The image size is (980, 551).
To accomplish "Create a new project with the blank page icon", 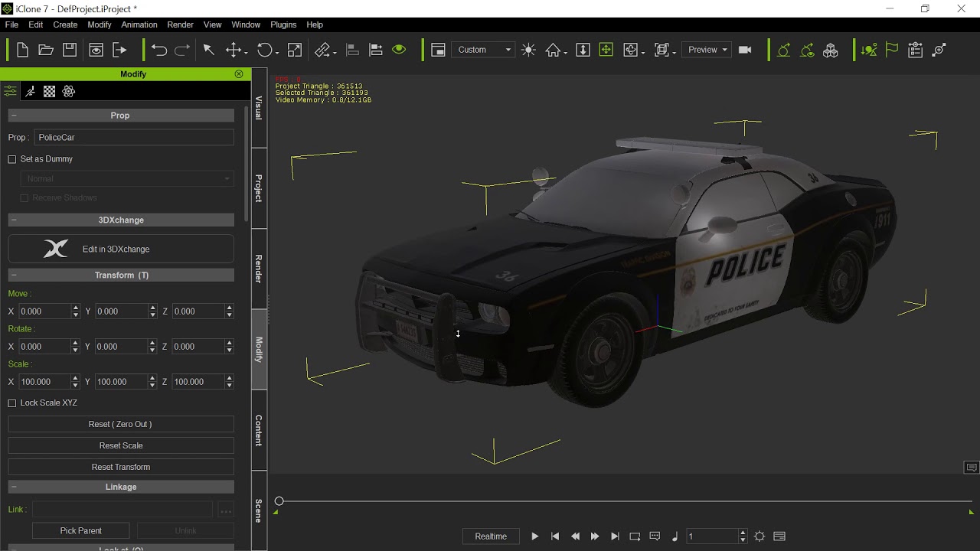I will [x=22, y=50].
